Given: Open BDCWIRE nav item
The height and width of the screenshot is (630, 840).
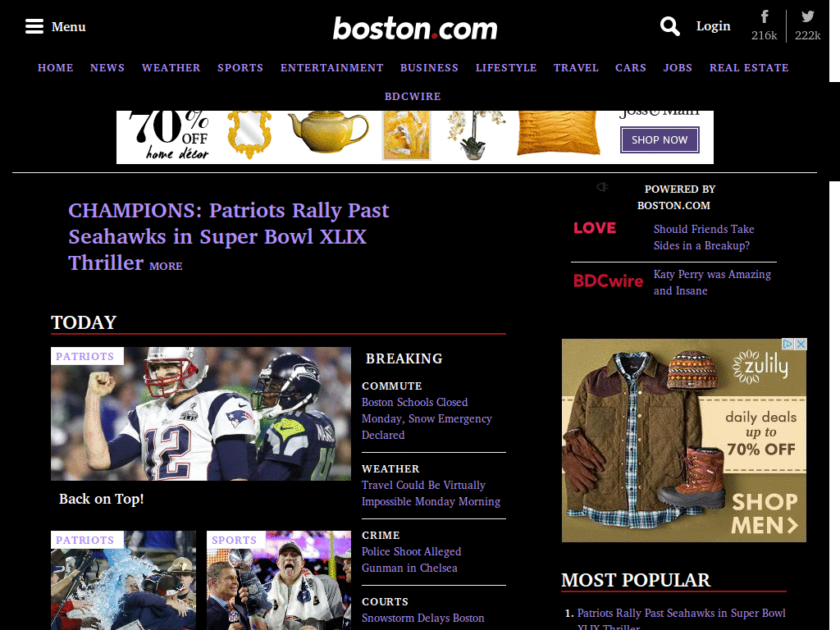Looking at the screenshot, I should point(413,97).
